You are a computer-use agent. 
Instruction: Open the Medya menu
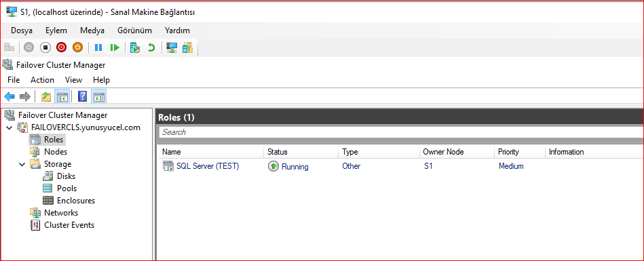point(92,31)
